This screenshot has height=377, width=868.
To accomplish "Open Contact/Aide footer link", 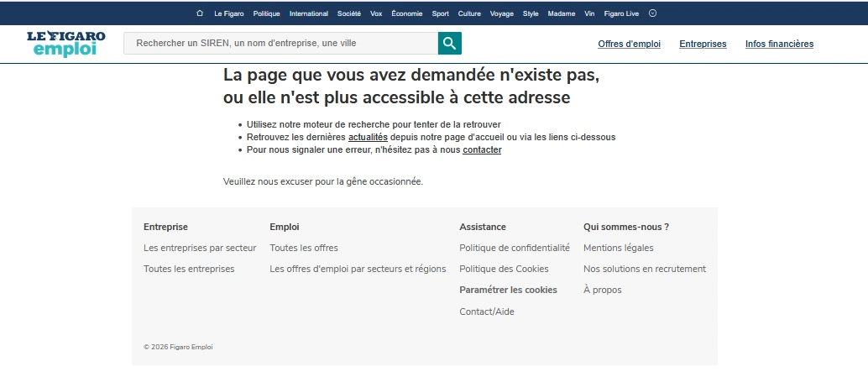I will tap(487, 312).
